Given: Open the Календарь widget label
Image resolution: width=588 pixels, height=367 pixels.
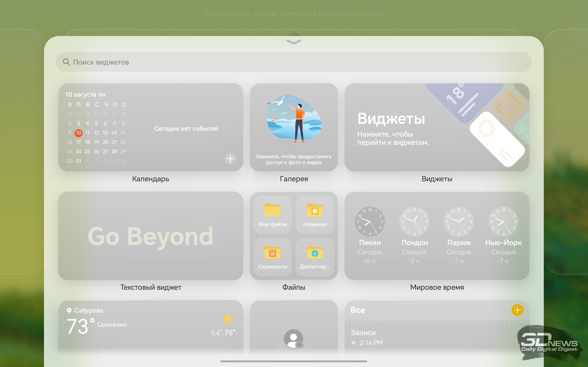Looking at the screenshot, I should pos(151,179).
